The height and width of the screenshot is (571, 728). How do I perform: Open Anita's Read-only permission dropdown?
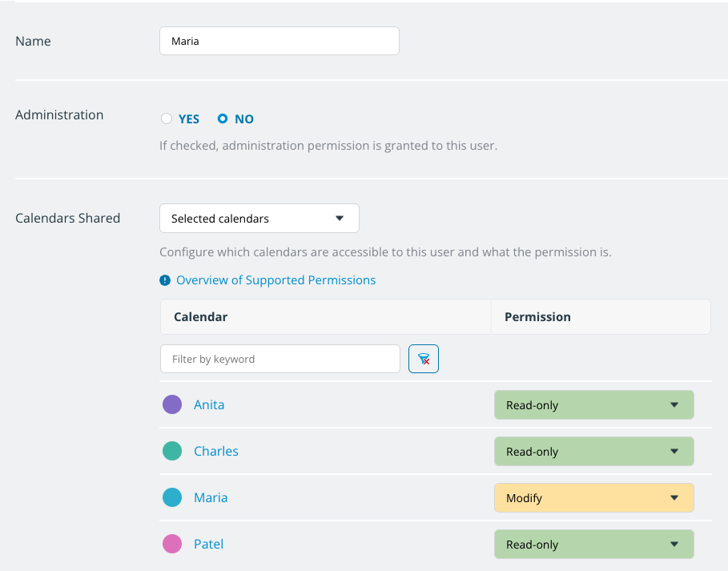(593, 405)
